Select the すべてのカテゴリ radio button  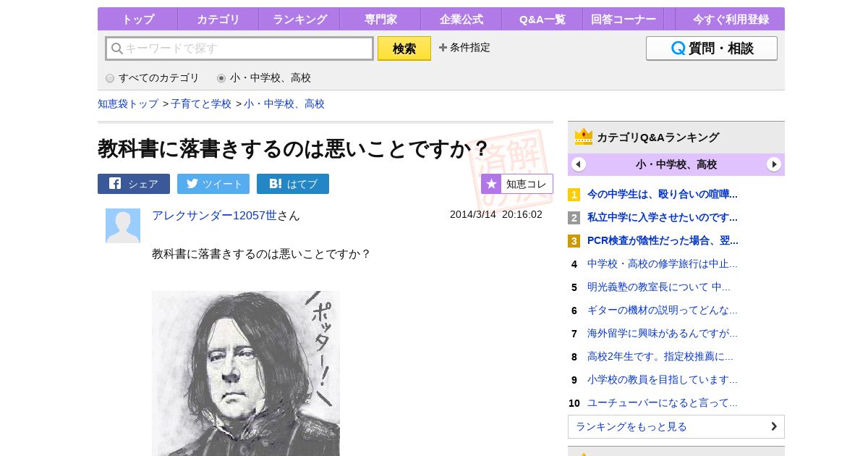click(x=110, y=78)
